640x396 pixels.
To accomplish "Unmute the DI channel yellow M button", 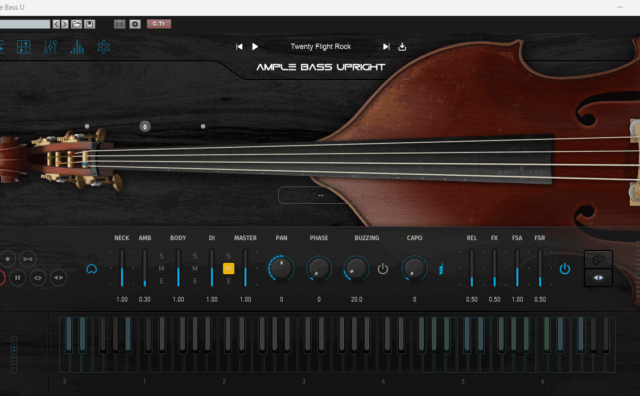I will click(x=229, y=269).
